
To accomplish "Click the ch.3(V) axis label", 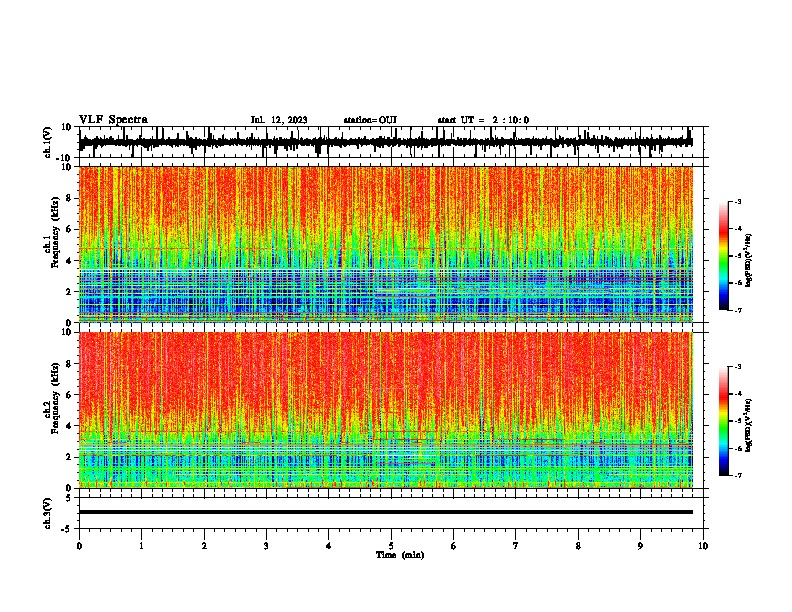I will click(48, 513).
